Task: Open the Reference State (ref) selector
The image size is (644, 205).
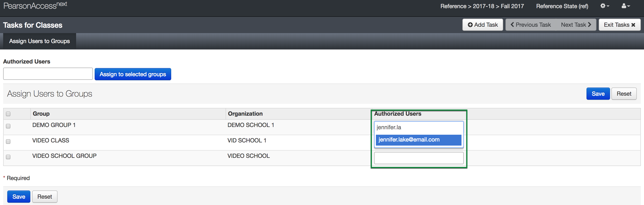Action: (562, 6)
